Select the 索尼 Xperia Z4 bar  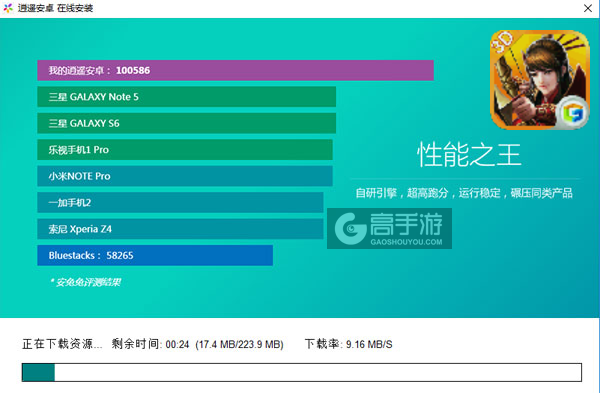180,229
